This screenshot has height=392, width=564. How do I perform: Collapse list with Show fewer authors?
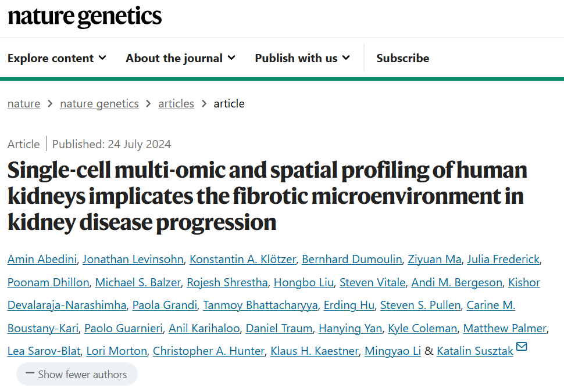[x=77, y=375]
